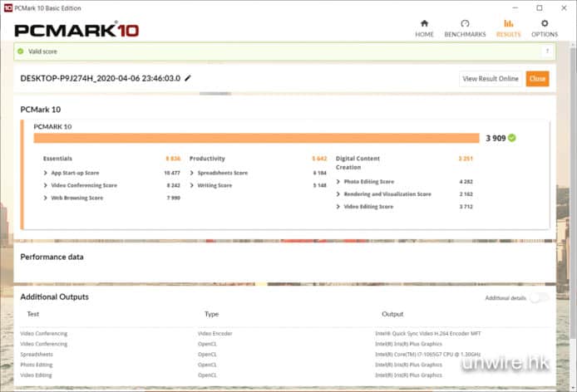Click the orange Close result button
577x392 pixels.
point(537,79)
